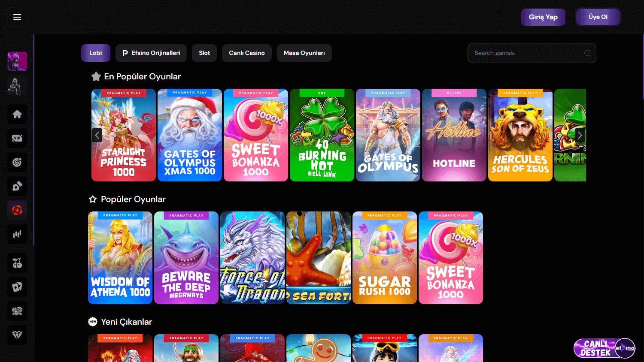The height and width of the screenshot is (362, 644).
Task: Select the Canlı Casino tab
Action: [246, 53]
